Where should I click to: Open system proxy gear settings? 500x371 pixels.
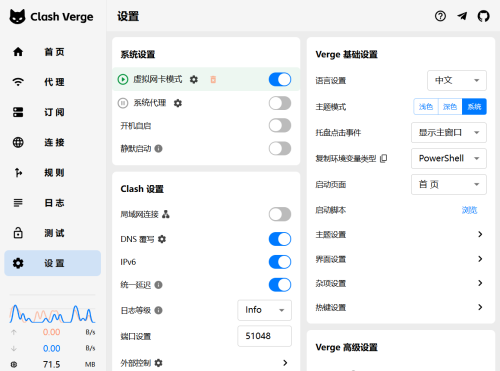178,103
